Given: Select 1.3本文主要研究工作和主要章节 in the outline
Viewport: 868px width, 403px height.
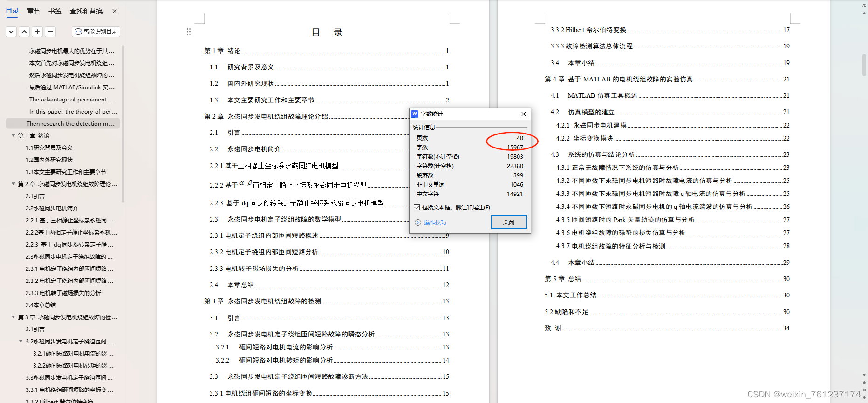Looking at the screenshot, I should [66, 172].
